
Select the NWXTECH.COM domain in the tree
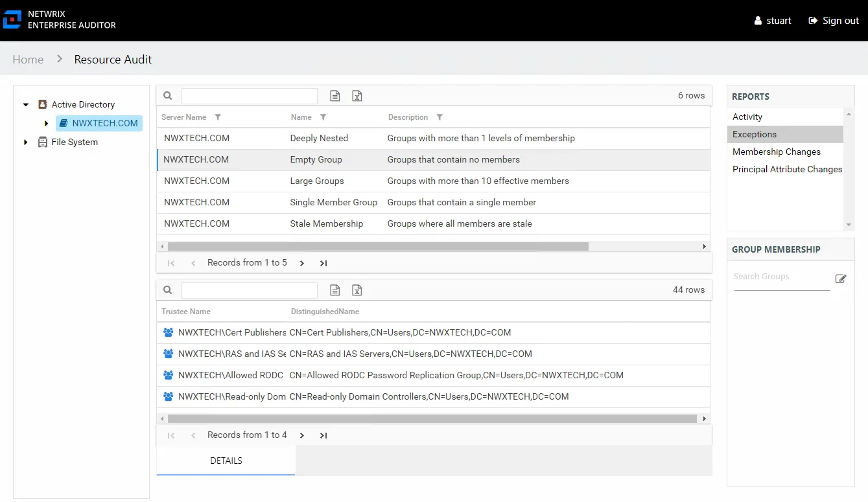(99, 123)
